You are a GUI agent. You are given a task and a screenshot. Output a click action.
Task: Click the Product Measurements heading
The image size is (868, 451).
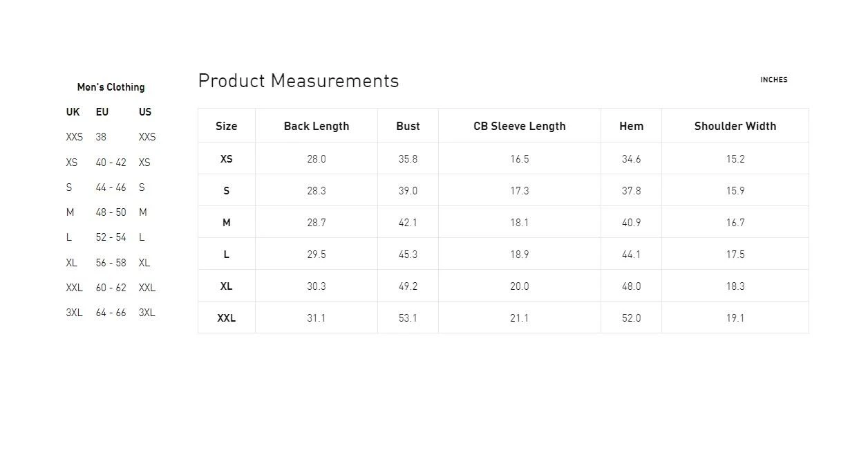pos(299,81)
